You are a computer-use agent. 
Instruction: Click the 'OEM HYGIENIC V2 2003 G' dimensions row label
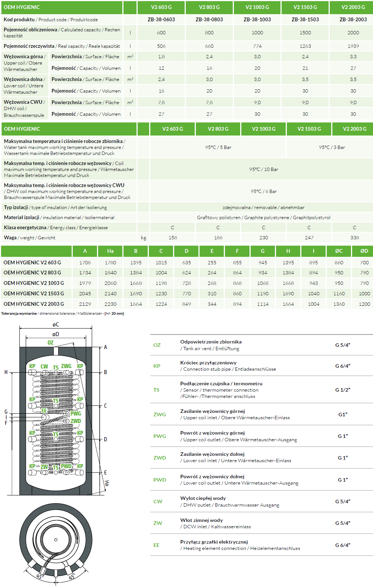pos(34,304)
